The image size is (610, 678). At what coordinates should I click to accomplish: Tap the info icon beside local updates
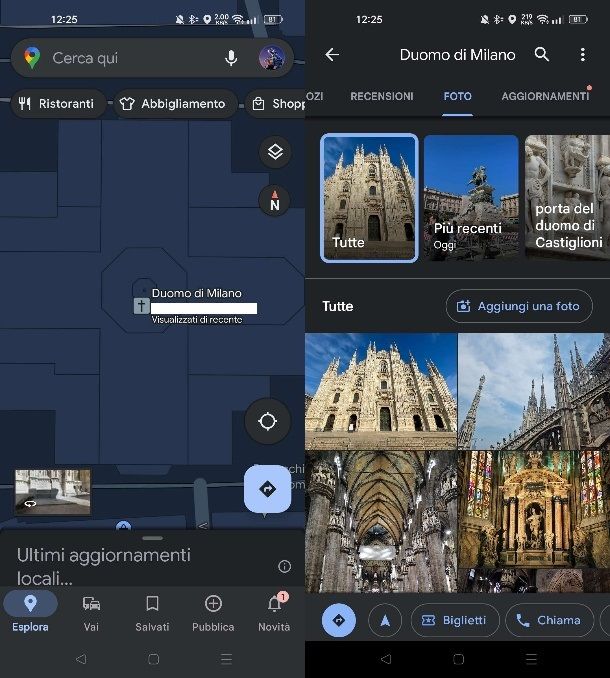284,566
